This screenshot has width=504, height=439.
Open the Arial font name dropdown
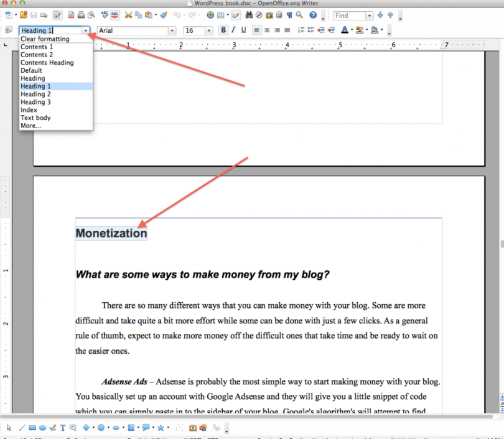172,30
